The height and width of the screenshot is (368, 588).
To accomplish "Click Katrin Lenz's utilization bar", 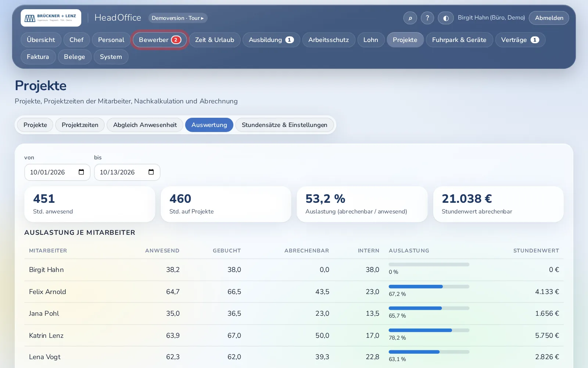I will 429,330.
